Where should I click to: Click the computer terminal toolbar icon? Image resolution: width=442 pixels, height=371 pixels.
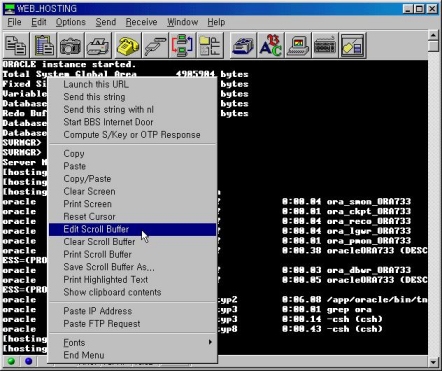coord(298,45)
